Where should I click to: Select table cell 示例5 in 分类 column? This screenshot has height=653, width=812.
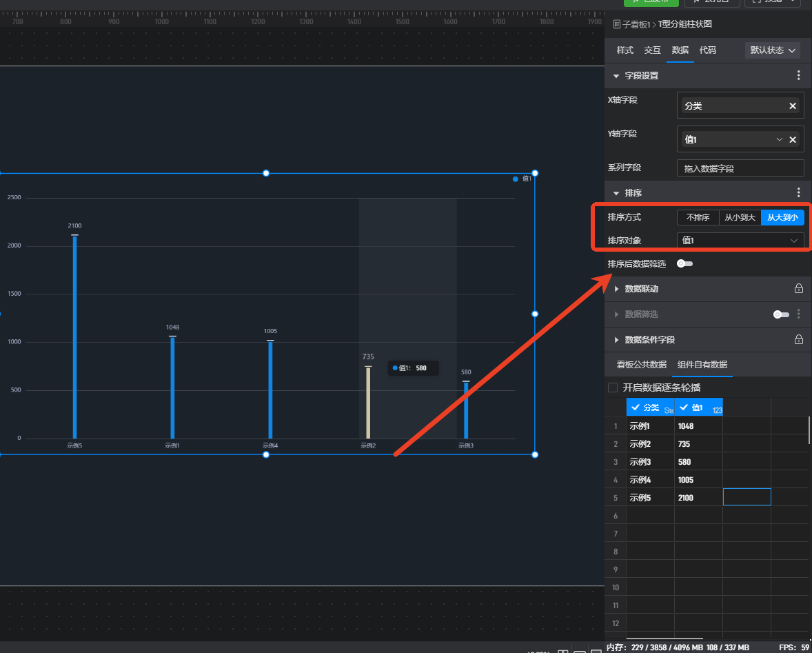tap(650, 497)
